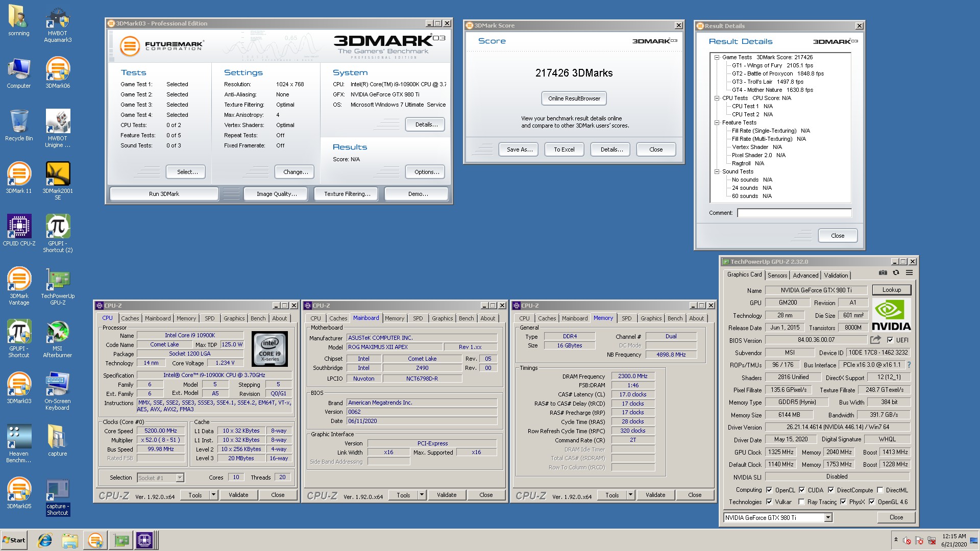
Task: Click the NVIDIA logo in GPU-Z
Action: (891, 315)
